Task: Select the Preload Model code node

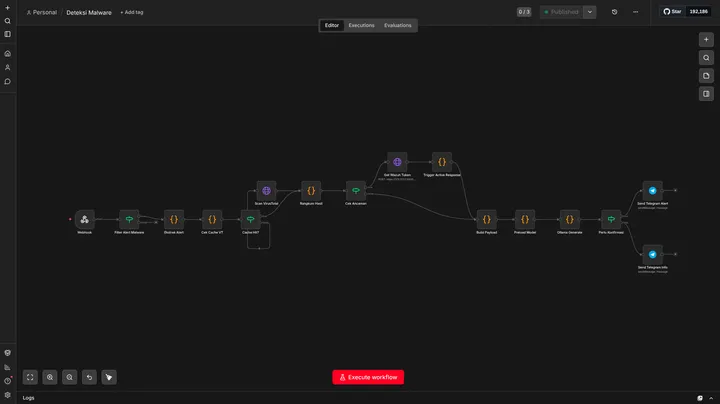Action: coord(525,219)
